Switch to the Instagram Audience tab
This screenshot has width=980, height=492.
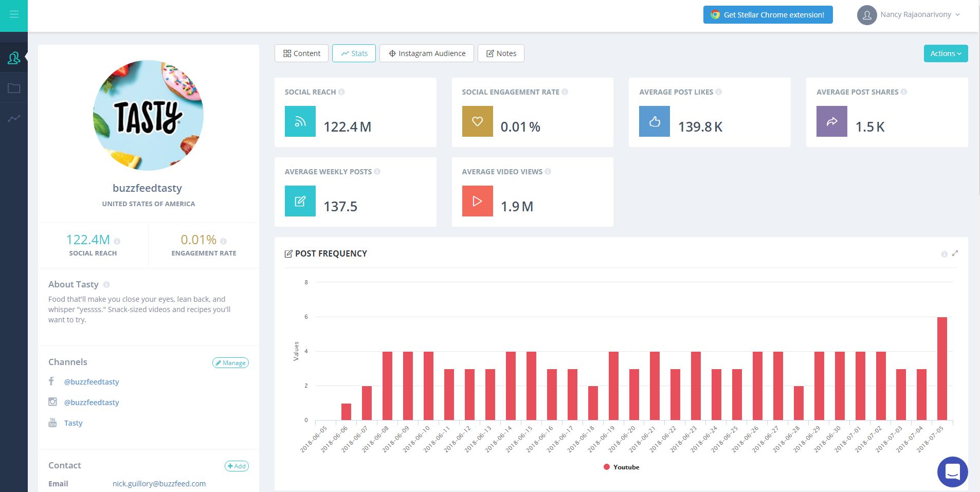(427, 53)
